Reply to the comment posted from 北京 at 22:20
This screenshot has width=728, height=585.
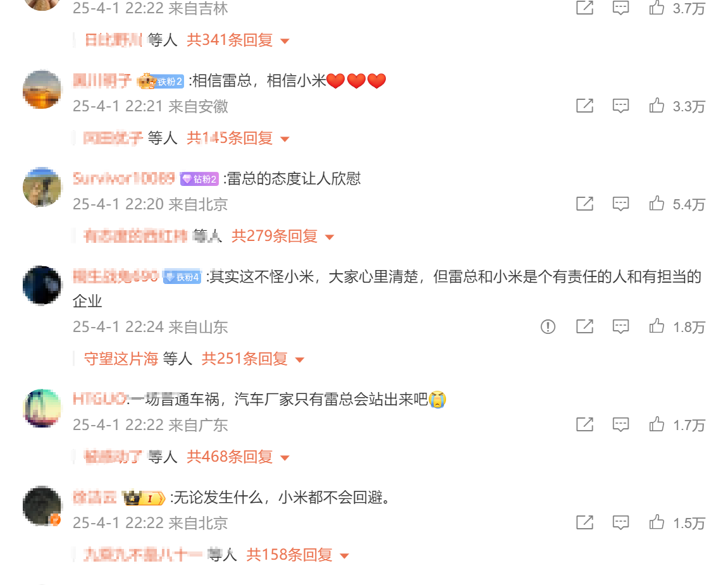[x=620, y=204]
